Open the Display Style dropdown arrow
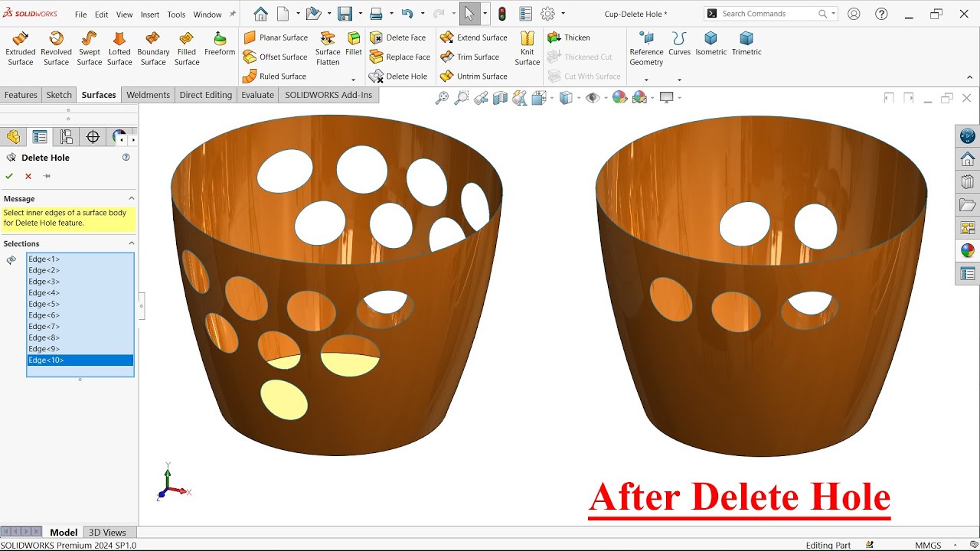 point(580,98)
